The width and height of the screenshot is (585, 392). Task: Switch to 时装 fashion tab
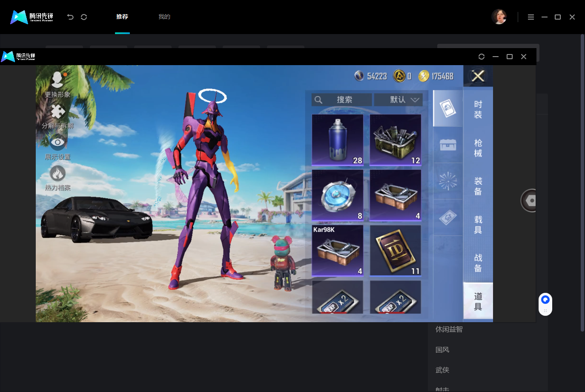478,109
